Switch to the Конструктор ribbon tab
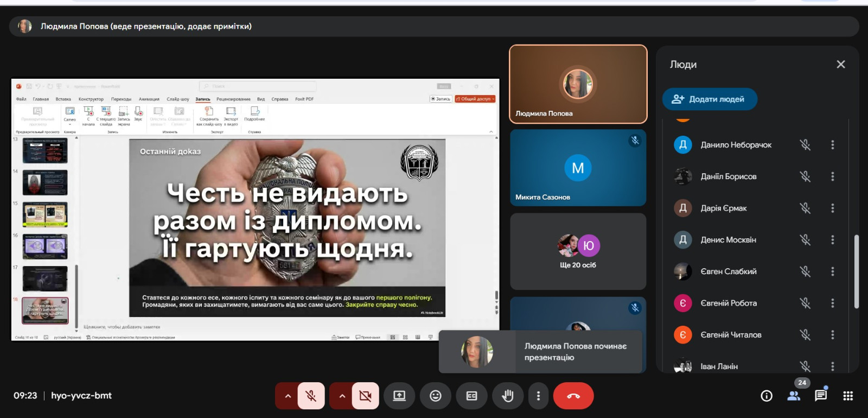The height and width of the screenshot is (418, 868). [x=91, y=99]
